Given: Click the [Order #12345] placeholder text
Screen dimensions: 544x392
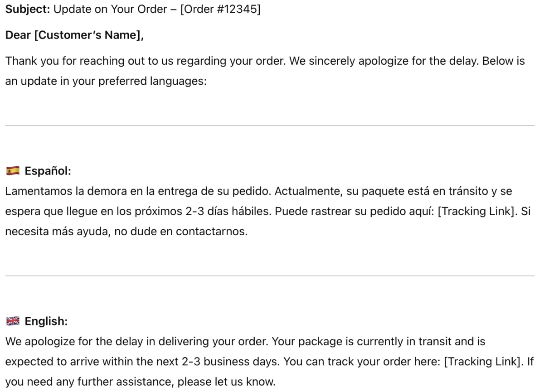Looking at the screenshot, I should [221, 10].
